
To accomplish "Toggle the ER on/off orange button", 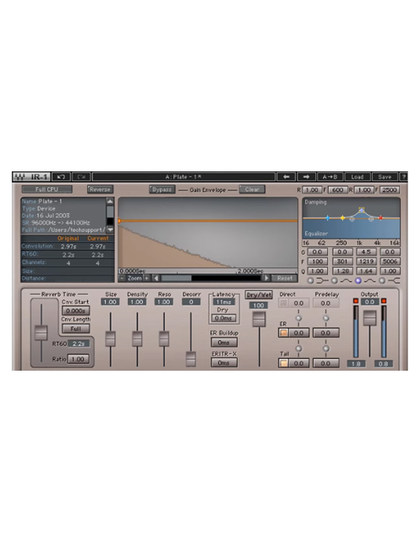I will 283,333.
